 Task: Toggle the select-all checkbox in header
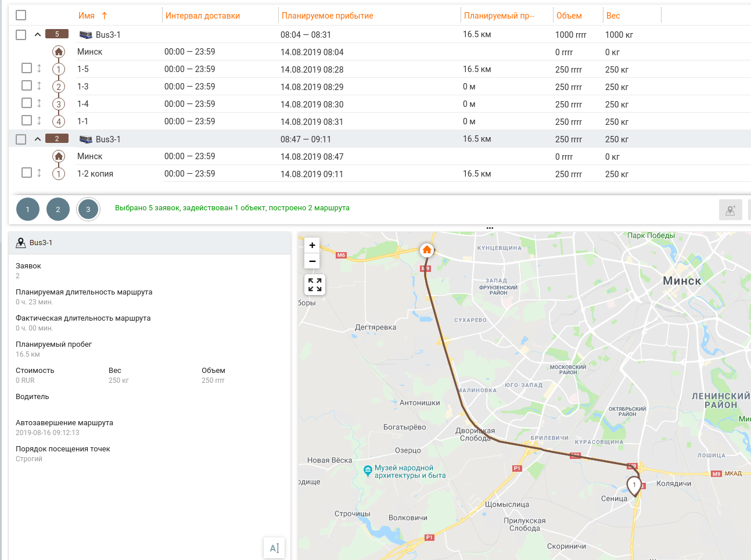pyautogui.click(x=21, y=15)
